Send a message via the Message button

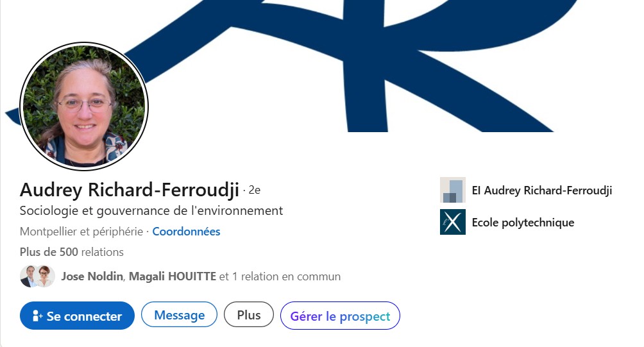tap(179, 316)
